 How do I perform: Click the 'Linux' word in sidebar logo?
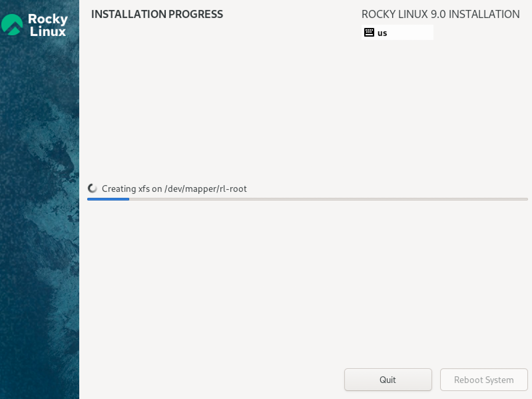[x=48, y=32]
